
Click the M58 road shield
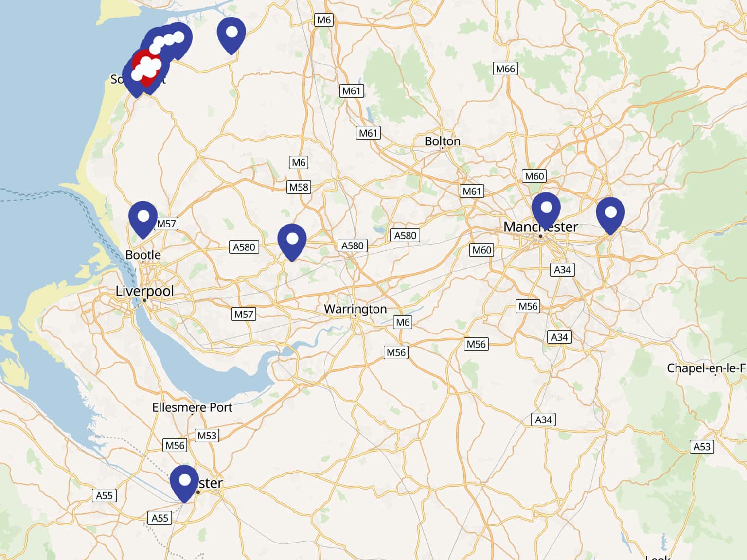click(299, 187)
